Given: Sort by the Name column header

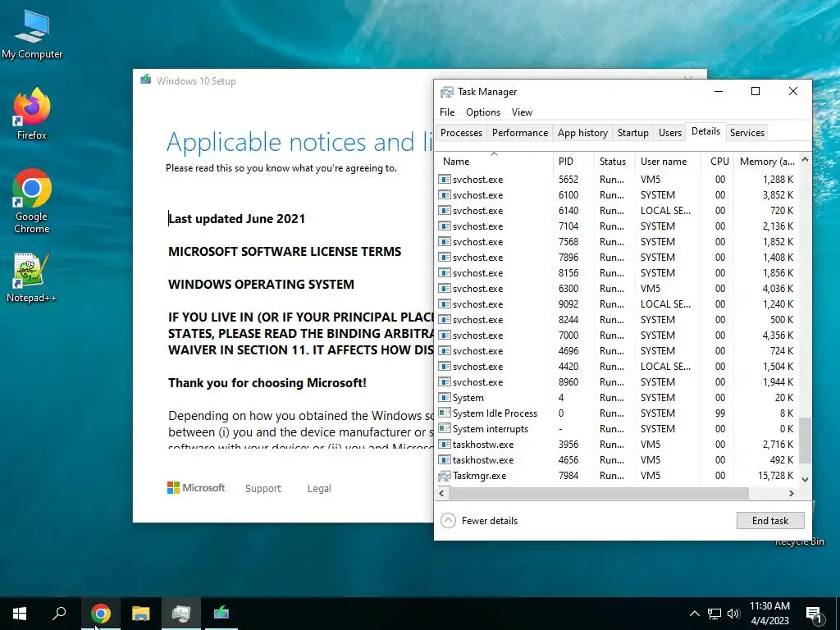Looking at the screenshot, I should [495, 162].
